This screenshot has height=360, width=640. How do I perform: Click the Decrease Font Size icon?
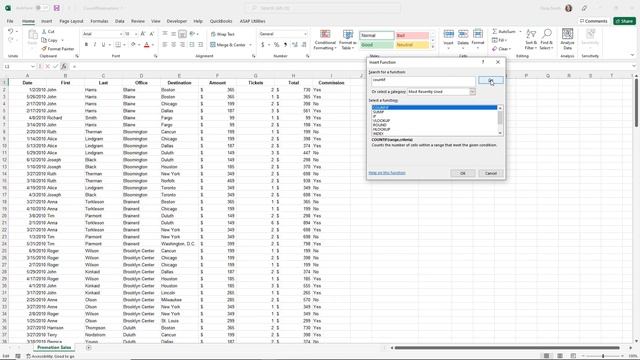click(151, 34)
